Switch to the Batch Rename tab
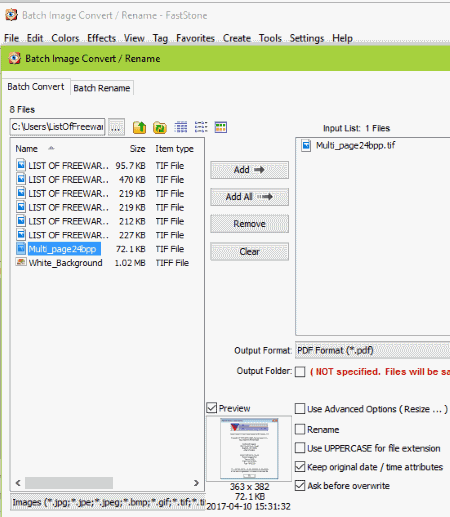The image size is (450, 517). pyautogui.click(x=102, y=88)
